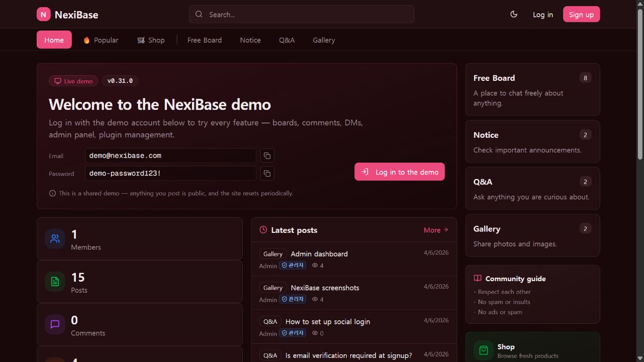Screen dimensions: 644x362
Task: Open the Home tab
Action: (x=54, y=40)
